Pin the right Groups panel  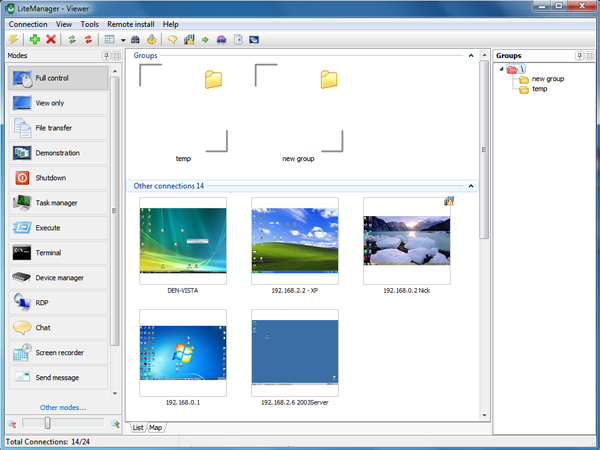[580, 56]
